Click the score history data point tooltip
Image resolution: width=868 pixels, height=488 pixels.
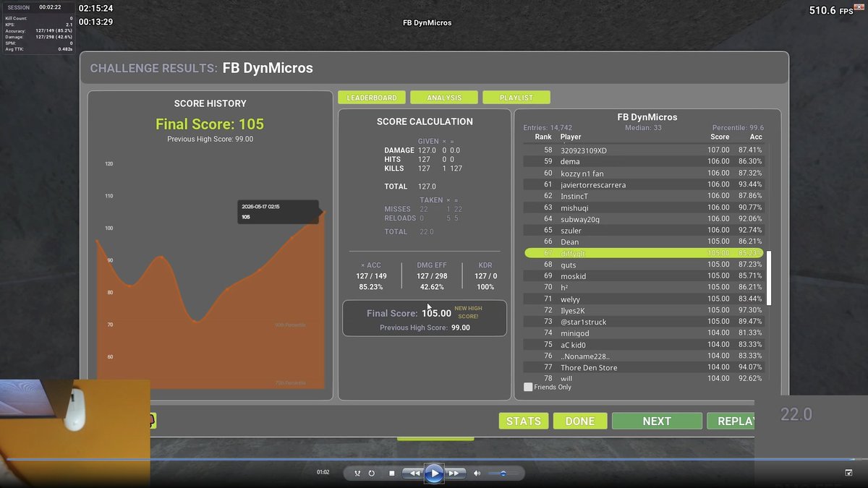(278, 211)
